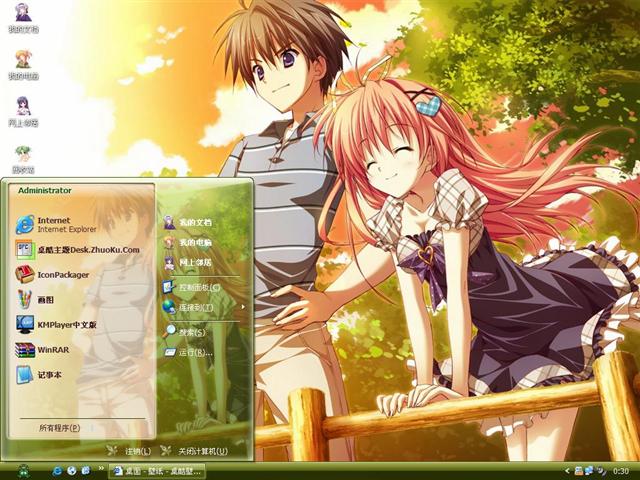The width and height of the screenshot is (640, 480).
Task: Open WinRAR from the Start menu
Action: (x=42, y=350)
